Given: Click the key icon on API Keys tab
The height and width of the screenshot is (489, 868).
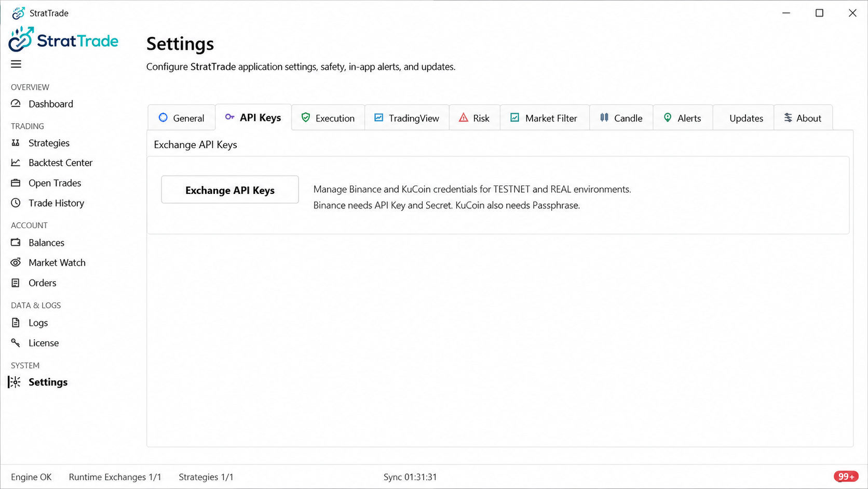Looking at the screenshot, I should [229, 117].
